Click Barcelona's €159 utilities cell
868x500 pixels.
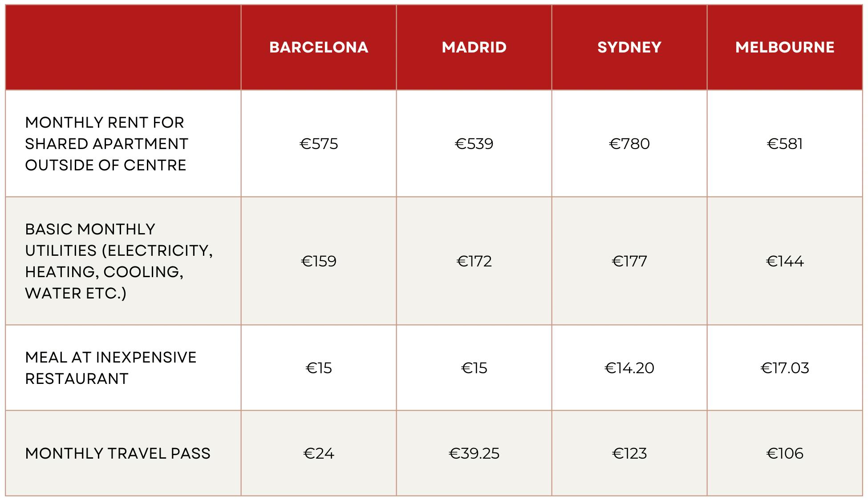coord(319,261)
